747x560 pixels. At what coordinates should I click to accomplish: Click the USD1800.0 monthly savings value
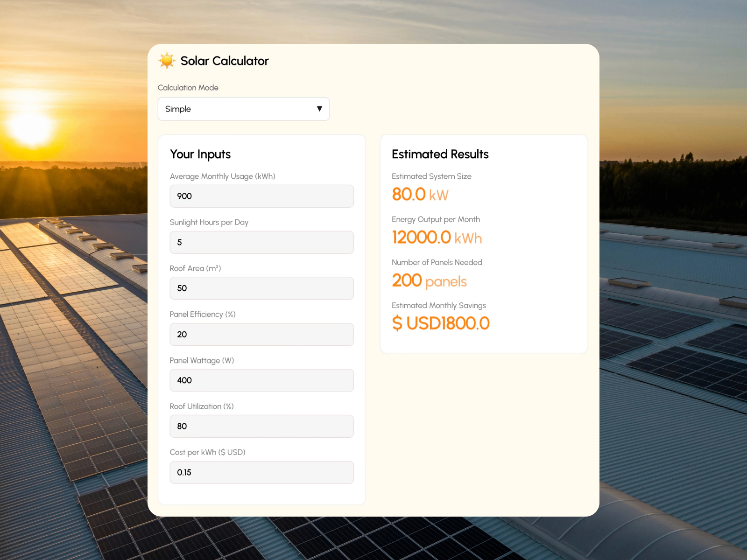441,323
